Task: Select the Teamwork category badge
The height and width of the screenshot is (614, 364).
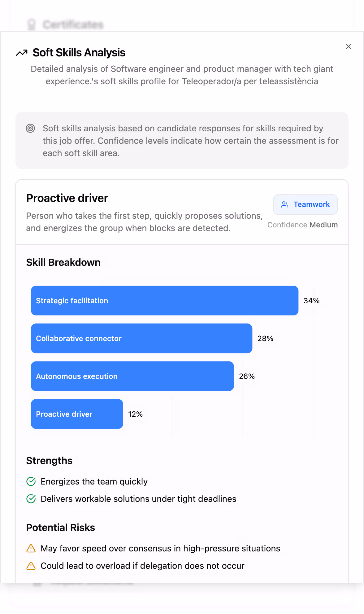Action: point(305,204)
